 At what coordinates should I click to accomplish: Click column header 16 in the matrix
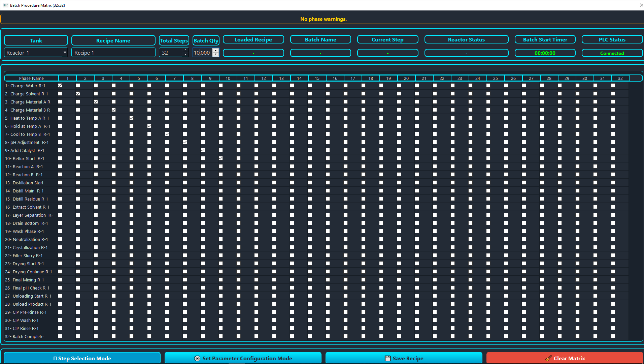point(335,78)
